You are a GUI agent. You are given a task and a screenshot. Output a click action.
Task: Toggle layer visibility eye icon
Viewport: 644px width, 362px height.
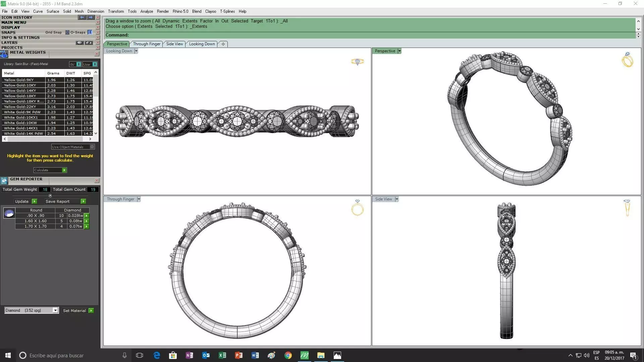pos(89,43)
